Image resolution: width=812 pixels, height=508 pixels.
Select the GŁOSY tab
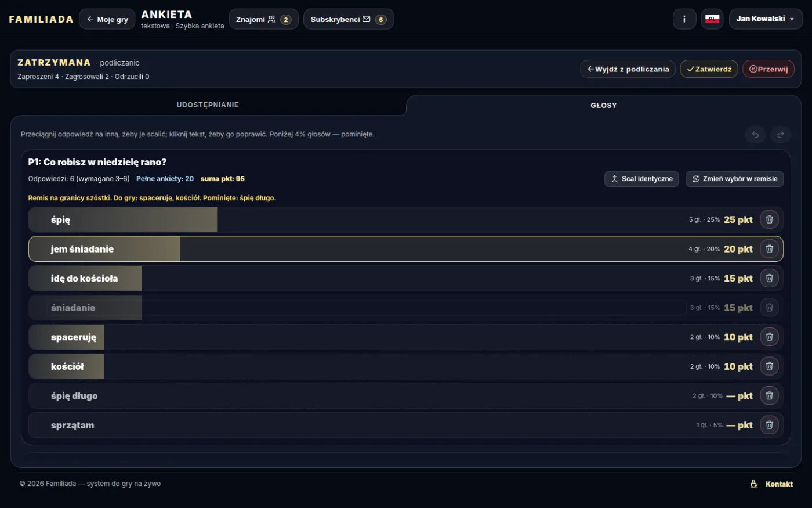(604, 105)
